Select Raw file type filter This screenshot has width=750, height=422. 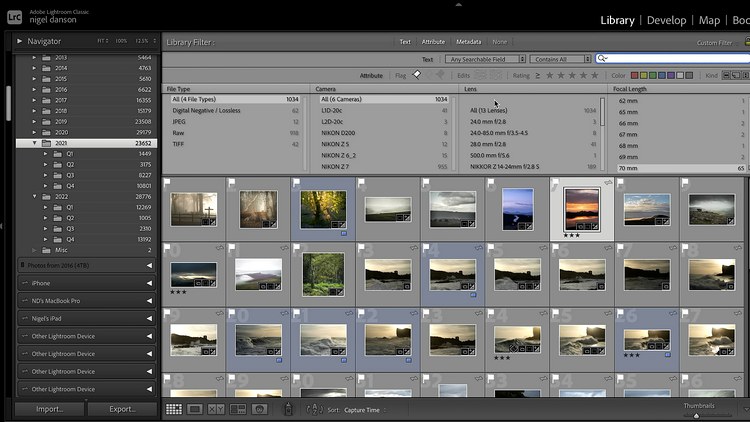pos(235,133)
